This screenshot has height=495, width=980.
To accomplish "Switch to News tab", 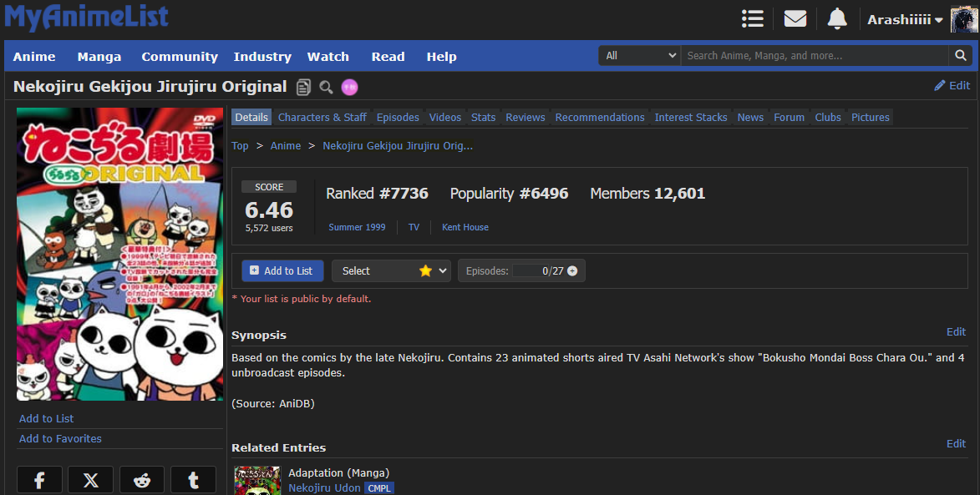I will click(750, 118).
